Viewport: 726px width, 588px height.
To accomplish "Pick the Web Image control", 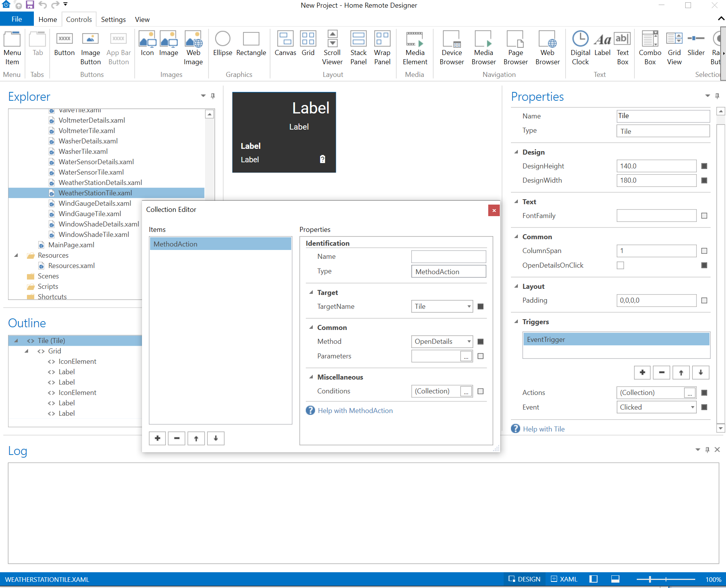I will [193, 48].
